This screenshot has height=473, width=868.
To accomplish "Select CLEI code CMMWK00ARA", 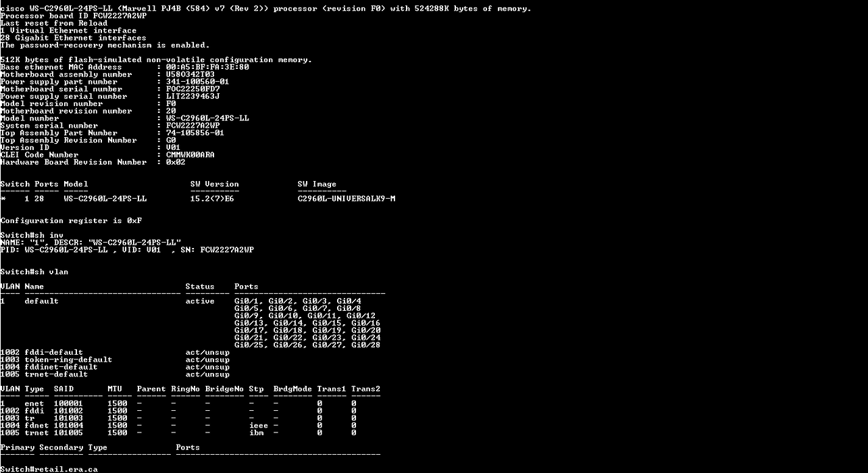I will (x=190, y=155).
